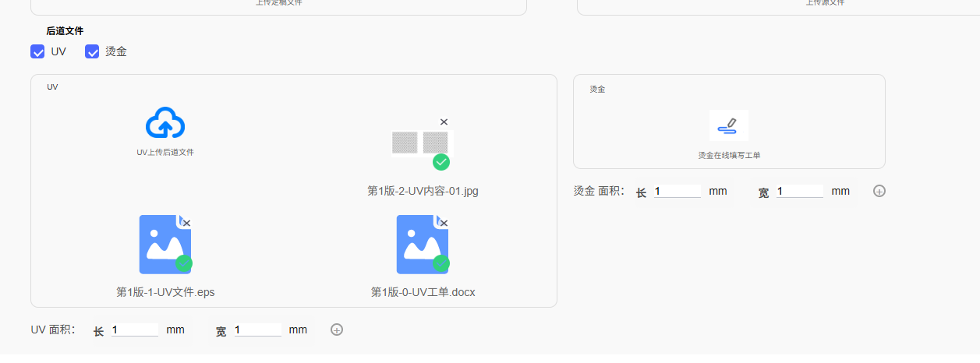Click green check on 第1版-2-UV内容-01.jpg

[441, 162]
